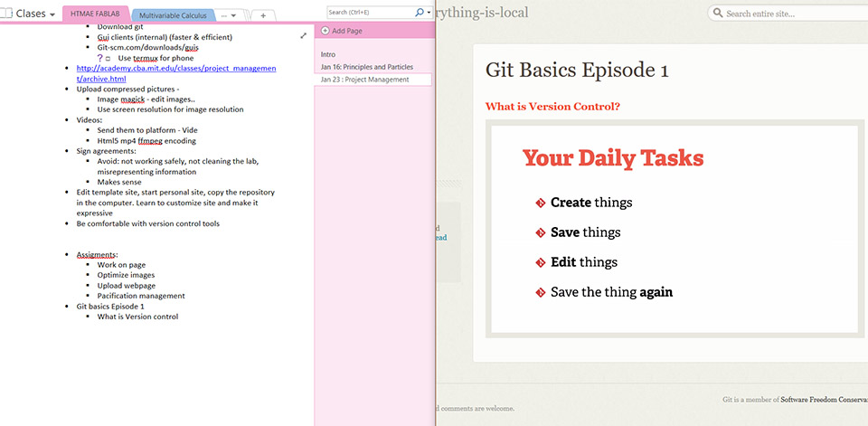Click the 'Send them to platform - Vide' line
The image size is (868, 426).
(x=147, y=130)
